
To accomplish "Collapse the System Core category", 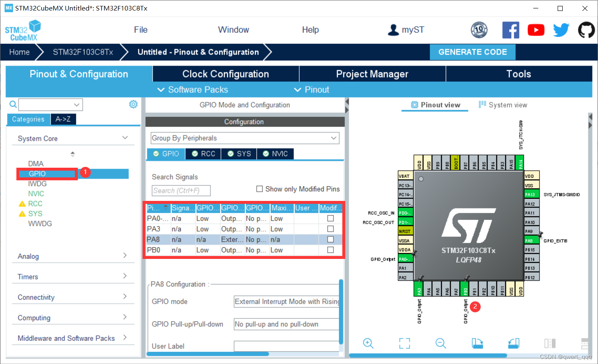I will pyautogui.click(x=125, y=138).
